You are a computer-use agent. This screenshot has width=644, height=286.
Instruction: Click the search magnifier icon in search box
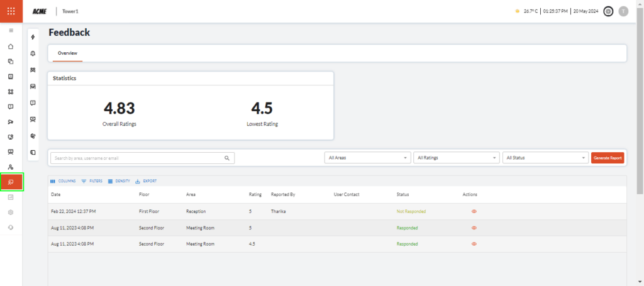[x=227, y=158]
